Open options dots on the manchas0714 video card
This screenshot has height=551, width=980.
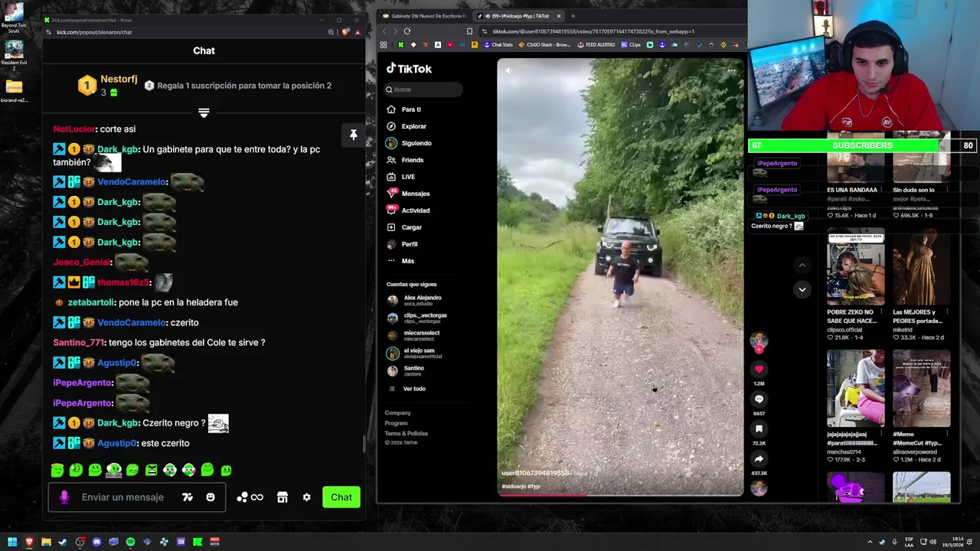(881, 435)
